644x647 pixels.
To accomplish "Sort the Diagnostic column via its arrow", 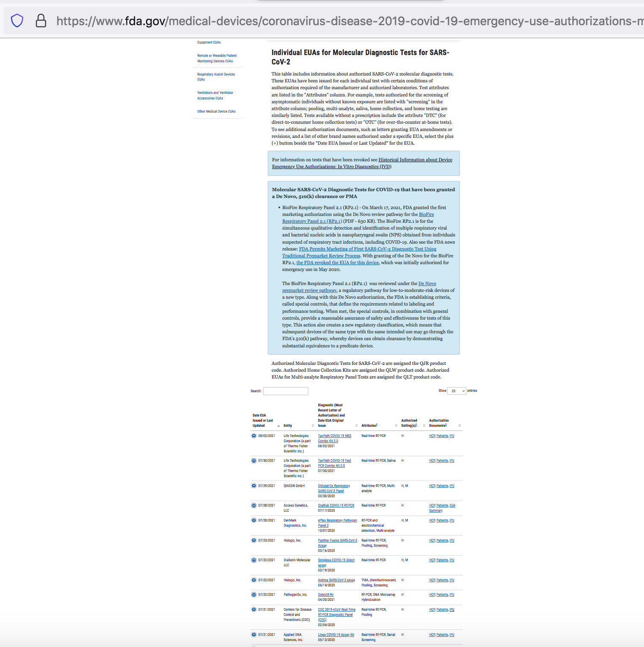I will (357, 426).
